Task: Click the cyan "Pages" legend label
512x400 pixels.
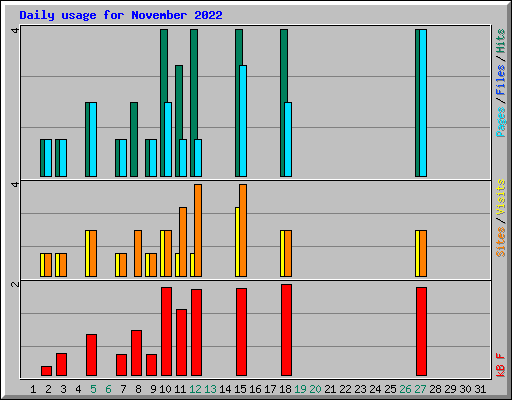Action: click(500, 122)
